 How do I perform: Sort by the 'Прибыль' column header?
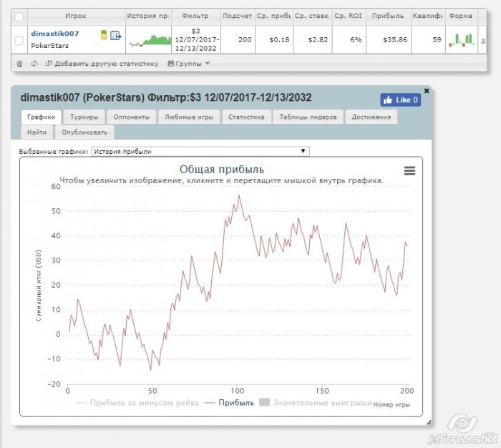coord(388,16)
